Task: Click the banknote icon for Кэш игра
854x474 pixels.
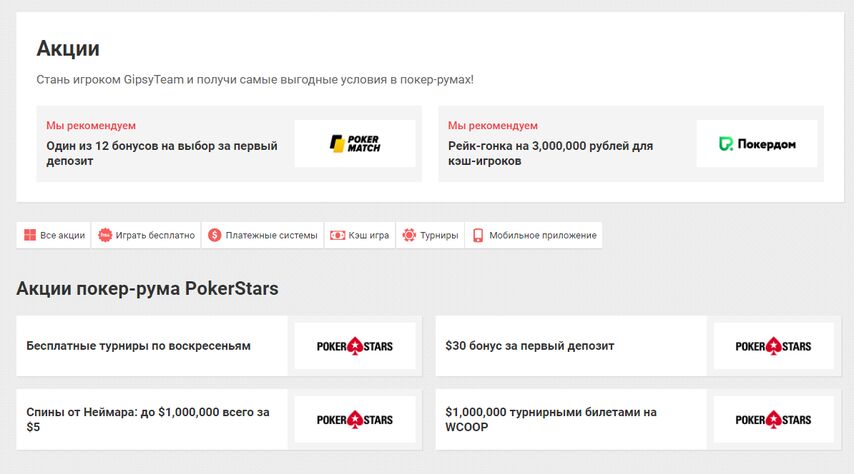Action: point(338,235)
